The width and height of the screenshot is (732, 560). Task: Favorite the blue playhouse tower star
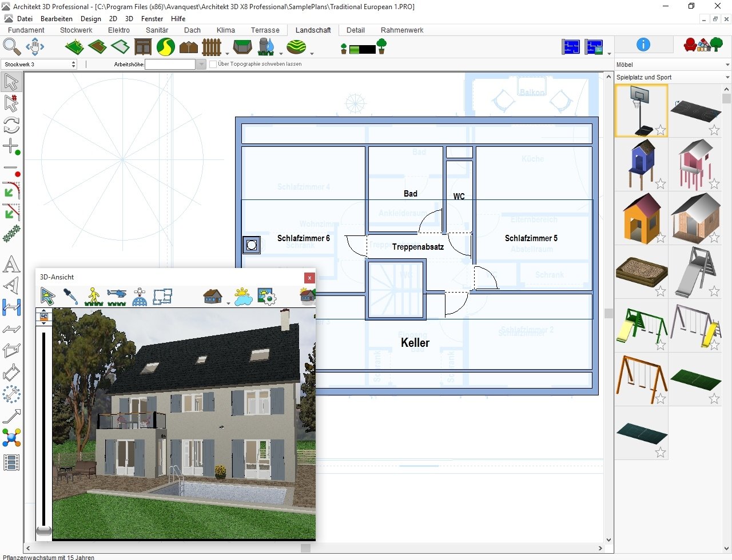click(661, 184)
